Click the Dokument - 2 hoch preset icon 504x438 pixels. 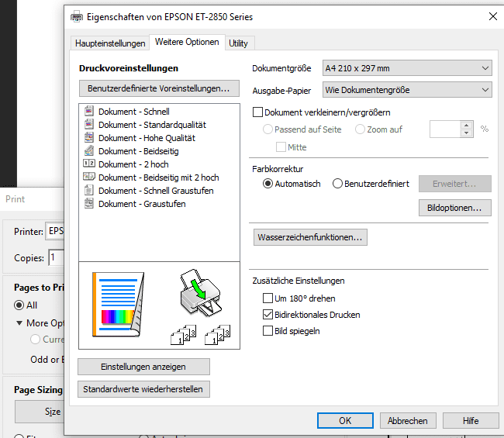(88, 164)
